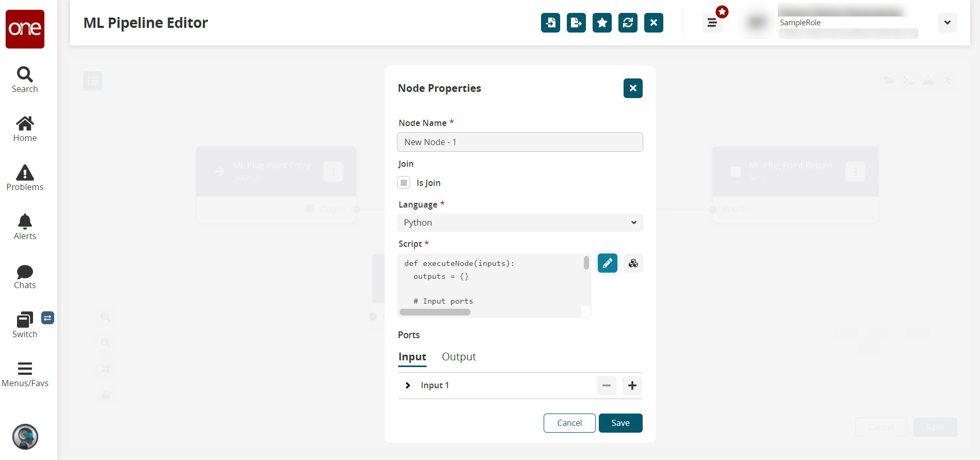Remove Input 1 port with minus
The width and height of the screenshot is (980, 460).
pyautogui.click(x=607, y=386)
